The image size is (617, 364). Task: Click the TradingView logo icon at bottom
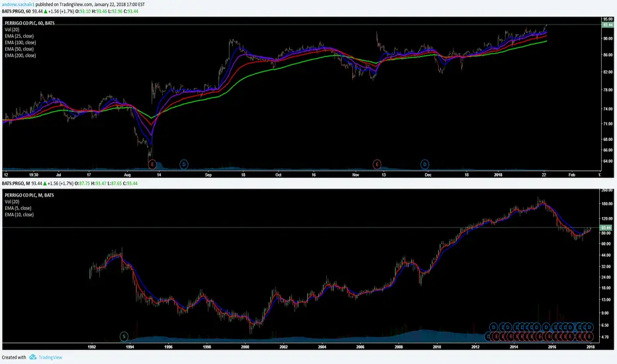(x=32, y=357)
